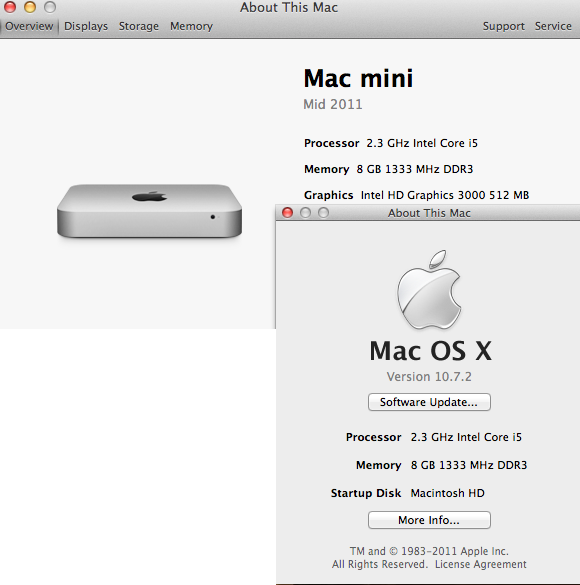This screenshot has width=580, height=585.
Task: Open the Storage tab
Action: pos(139,26)
